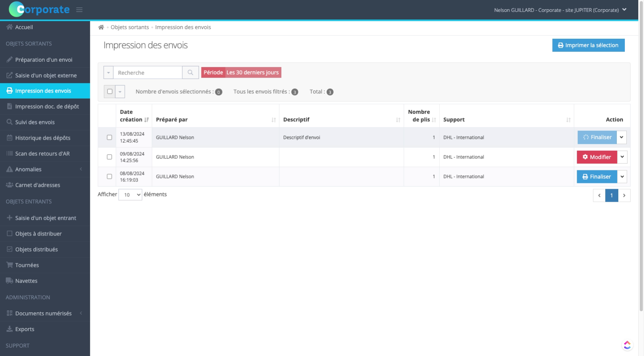Sort the Support column
644x356 pixels.
(x=568, y=120)
